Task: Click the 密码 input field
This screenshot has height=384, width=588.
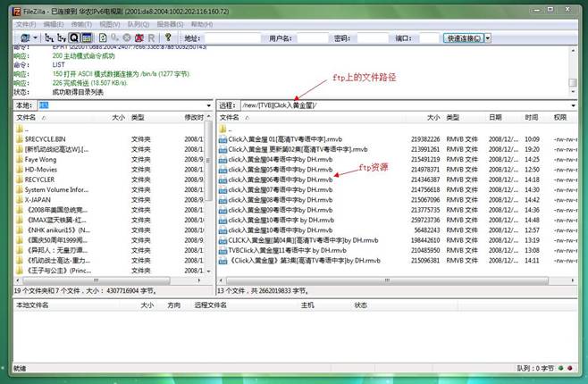Action: click(373, 38)
